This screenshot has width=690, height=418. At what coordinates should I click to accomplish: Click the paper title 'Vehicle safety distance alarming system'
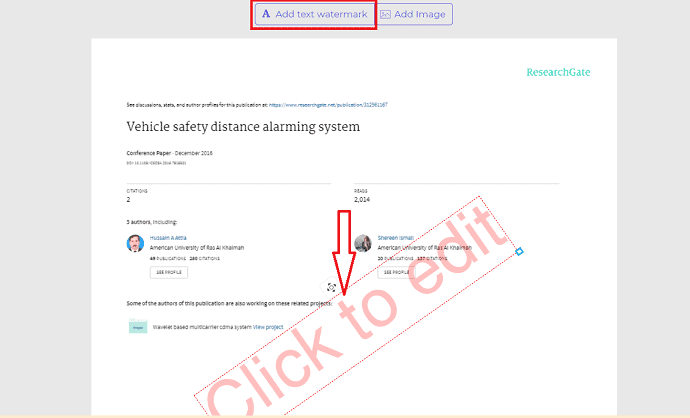pyautogui.click(x=242, y=127)
